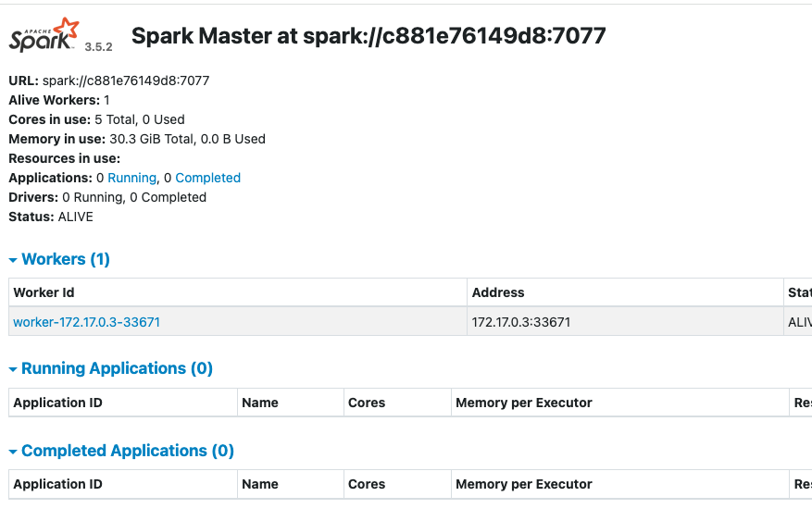Click the URL spark://c881e76149d8:7077 line

coord(109,81)
